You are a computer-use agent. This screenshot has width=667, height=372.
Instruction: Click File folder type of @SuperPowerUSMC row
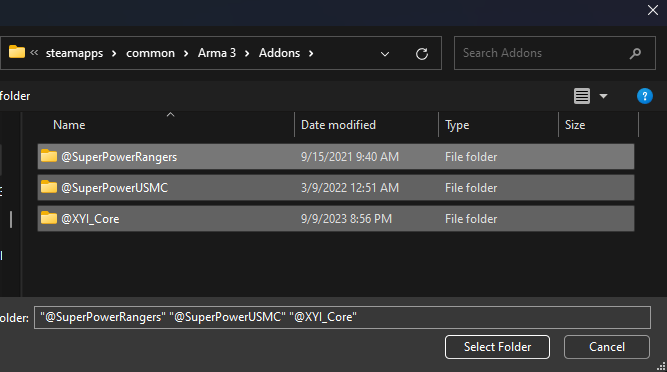[471, 188]
